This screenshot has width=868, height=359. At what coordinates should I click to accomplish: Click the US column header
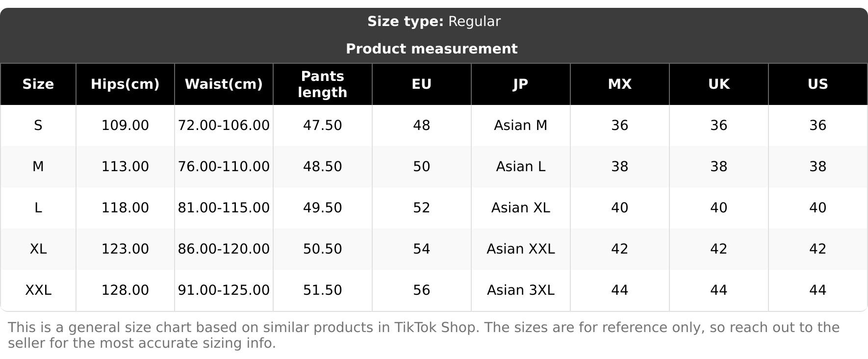pos(817,84)
